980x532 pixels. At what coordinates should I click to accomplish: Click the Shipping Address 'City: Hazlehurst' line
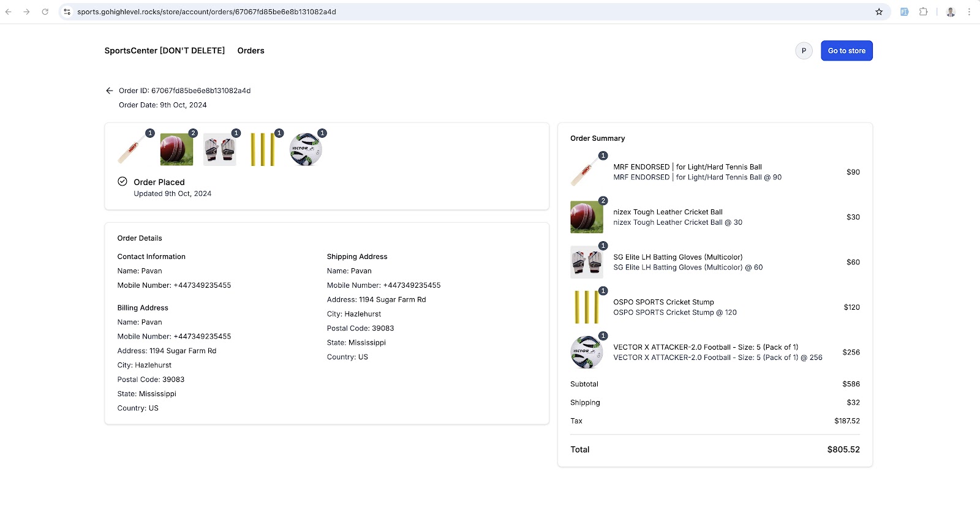353,313
